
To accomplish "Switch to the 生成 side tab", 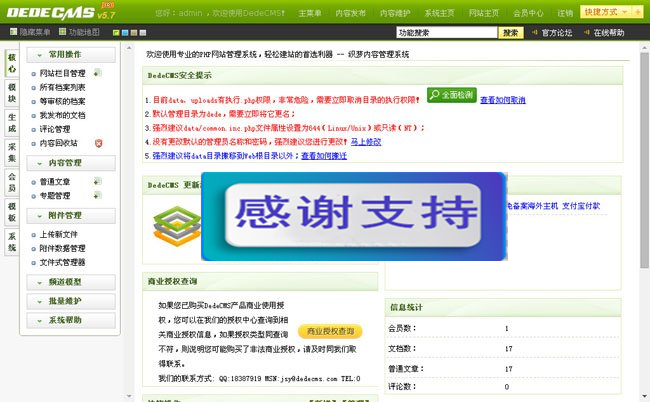I will click(x=12, y=123).
